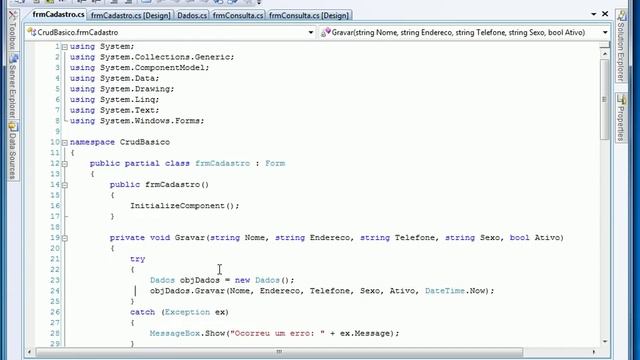This screenshot has height=360, width=640.
Task: Click the horizontal scrollbar right arrow
Action: tap(594, 351)
